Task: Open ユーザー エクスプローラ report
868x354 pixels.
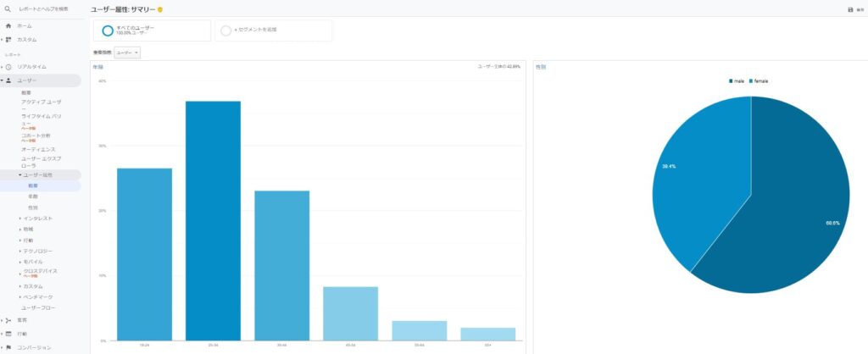Action: (42, 162)
